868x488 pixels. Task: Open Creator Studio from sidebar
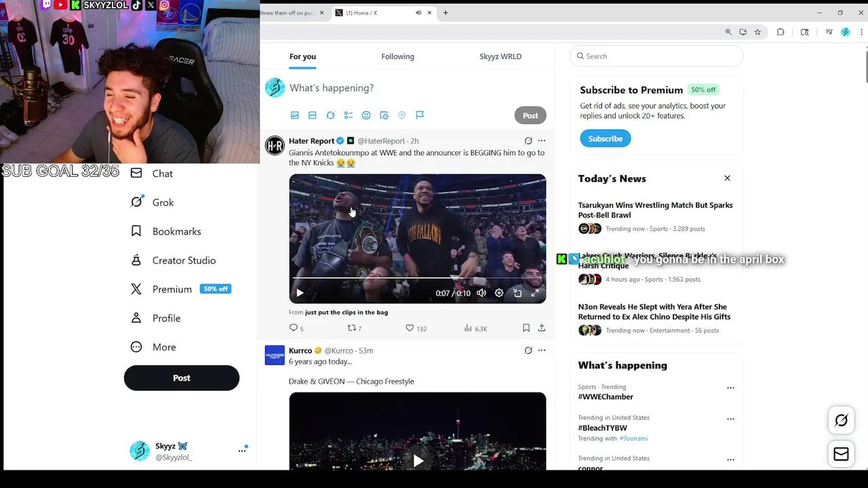pyautogui.click(x=174, y=260)
